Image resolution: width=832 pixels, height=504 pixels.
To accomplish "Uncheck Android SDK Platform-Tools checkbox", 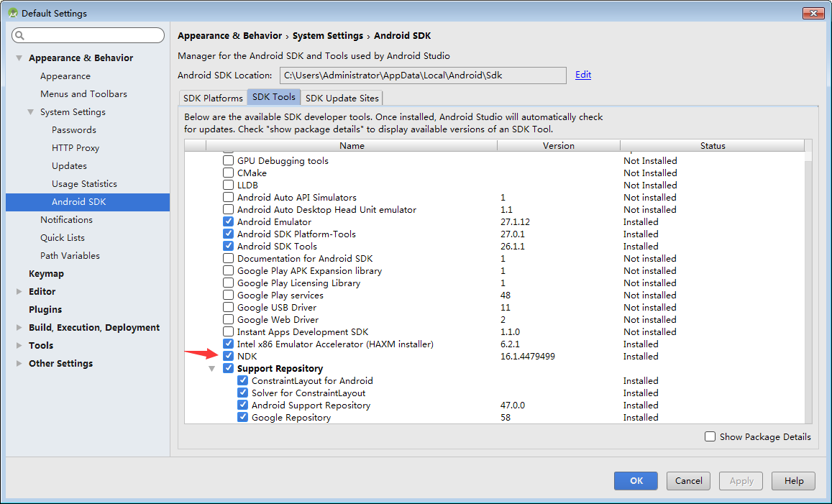I will coord(228,234).
